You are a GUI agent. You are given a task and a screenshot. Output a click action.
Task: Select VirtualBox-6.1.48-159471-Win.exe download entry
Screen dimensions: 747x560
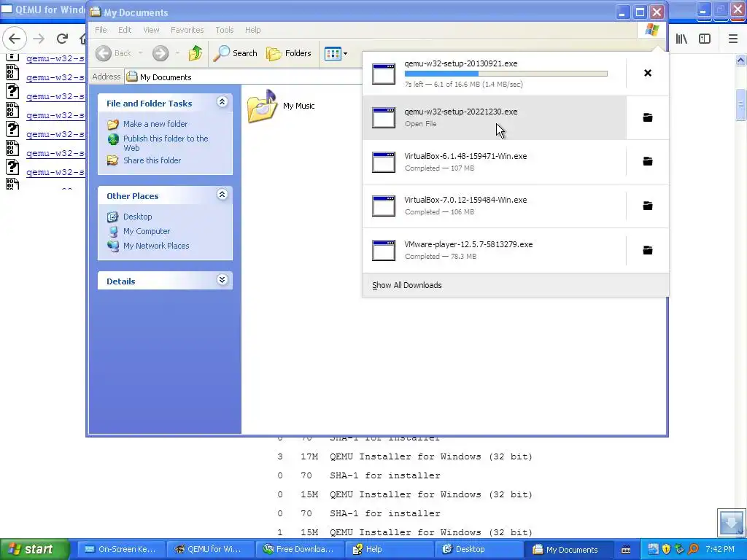tap(494, 162)
